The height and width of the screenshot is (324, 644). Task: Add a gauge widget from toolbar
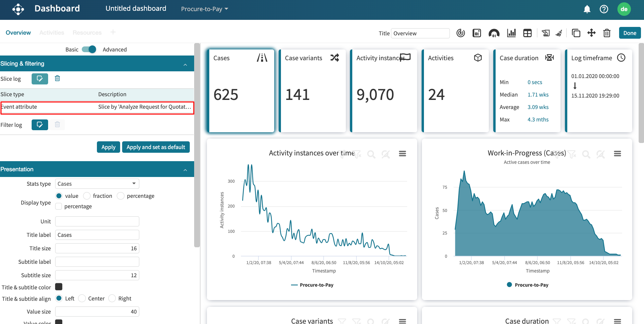(x=494, y=33)
